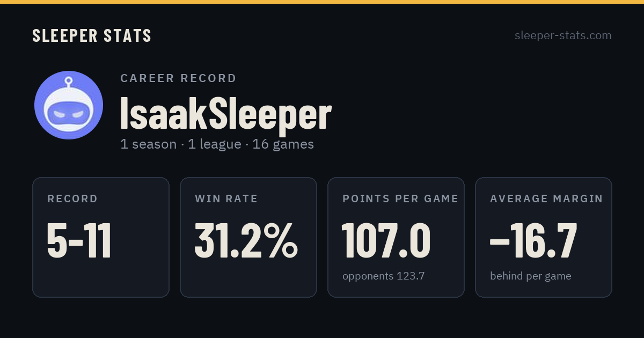Screen dimensions: 644x338
Task: Open the POINTS PER GAME card
Action: pyautogui.click(x=396, y=237)
